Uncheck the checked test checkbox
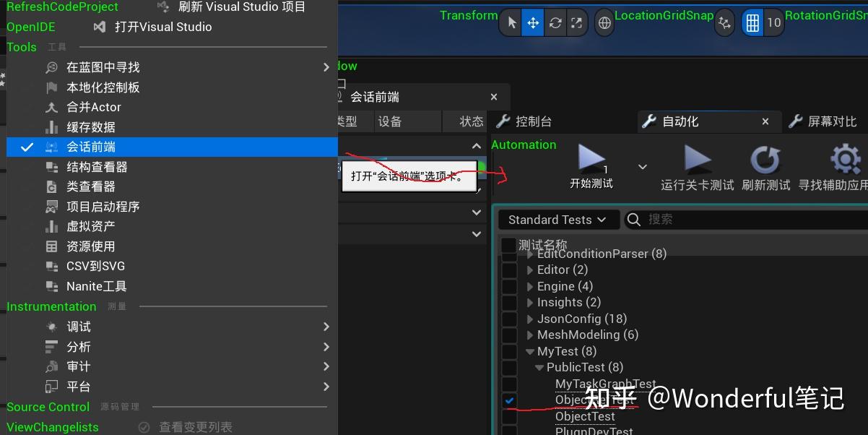The width and height of the screenshot is (868, 435). coord(509,400)
